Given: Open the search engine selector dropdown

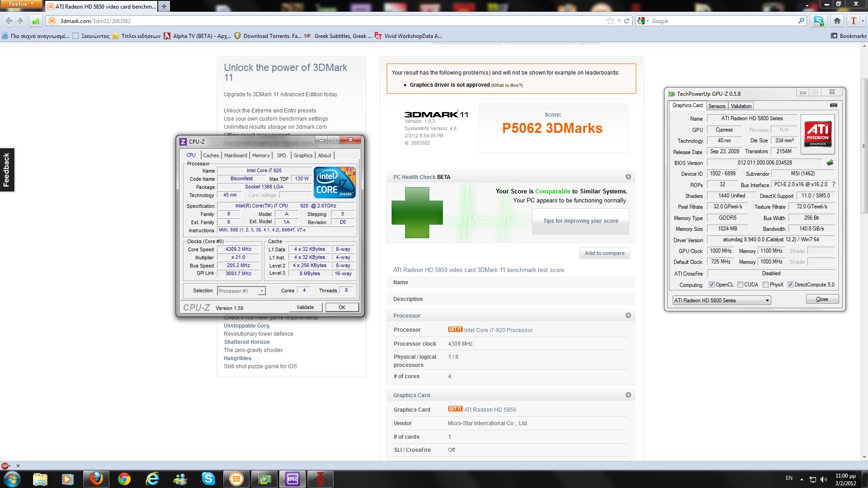Looking at the screenshot, I should [x=643, y=21].
